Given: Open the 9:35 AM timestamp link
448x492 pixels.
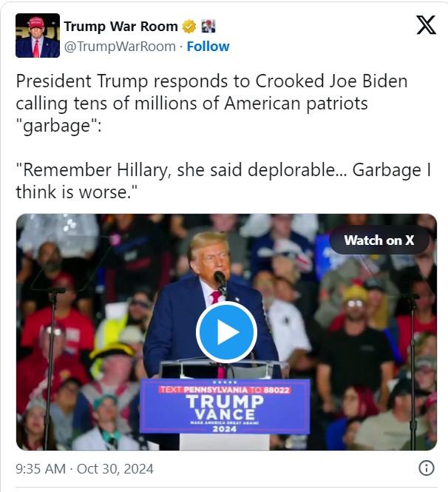Looking at the screenshot, I should 41,469.
